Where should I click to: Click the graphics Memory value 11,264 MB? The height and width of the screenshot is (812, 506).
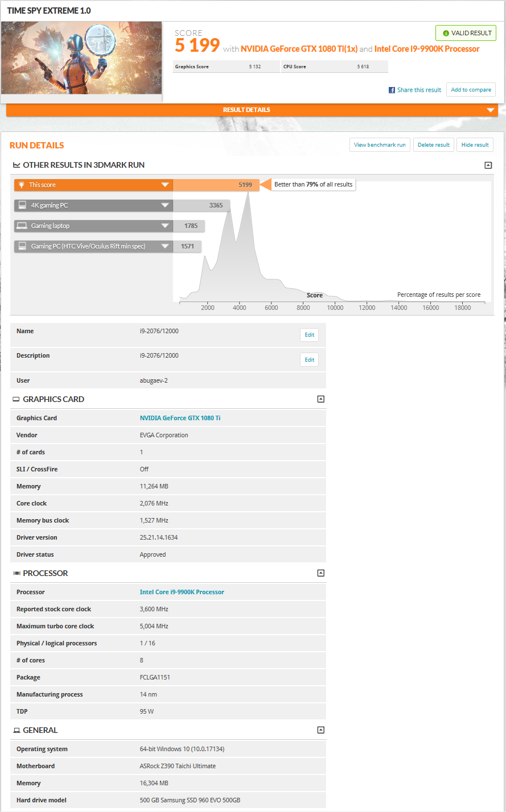click(x=154, y=486)
